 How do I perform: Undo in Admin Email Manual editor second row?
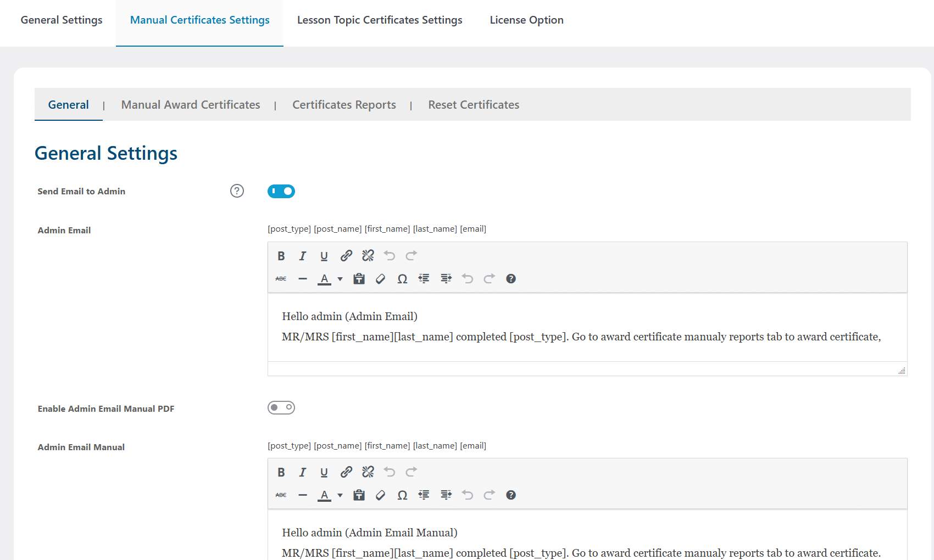[468, 495]
